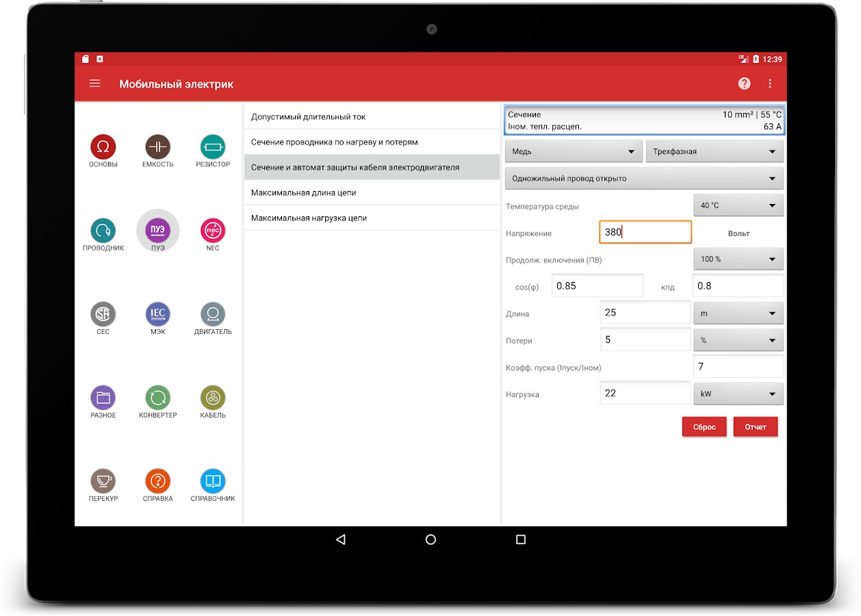Edit the cos(φ) field 0.85
The height and width of the screenshot is (616, 861).
pos(597,285)
